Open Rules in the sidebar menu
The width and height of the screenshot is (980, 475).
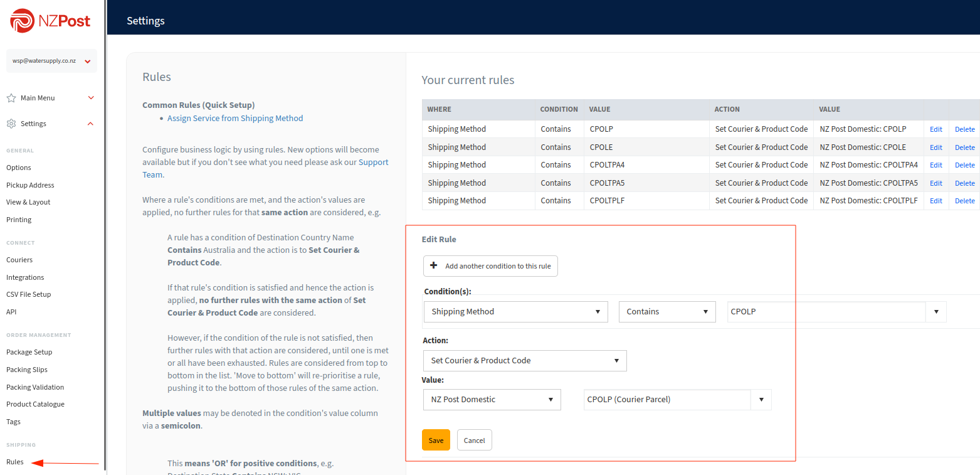pos(15,462)
